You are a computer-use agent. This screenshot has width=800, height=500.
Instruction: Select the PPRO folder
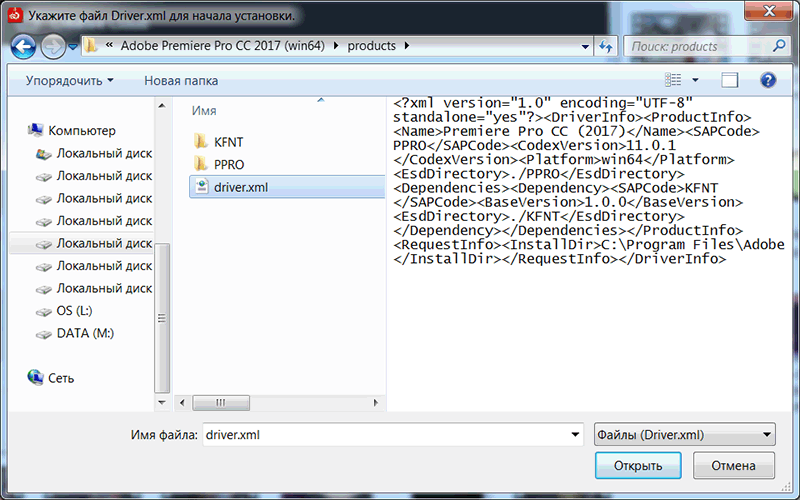click(x=229, y=165)
